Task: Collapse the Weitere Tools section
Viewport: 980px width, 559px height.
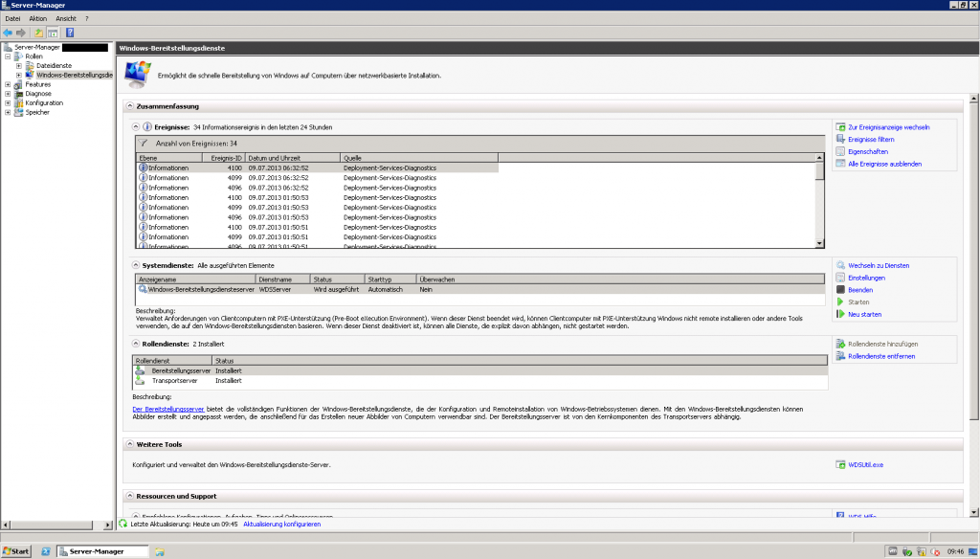Action: [x=130, y=444]
